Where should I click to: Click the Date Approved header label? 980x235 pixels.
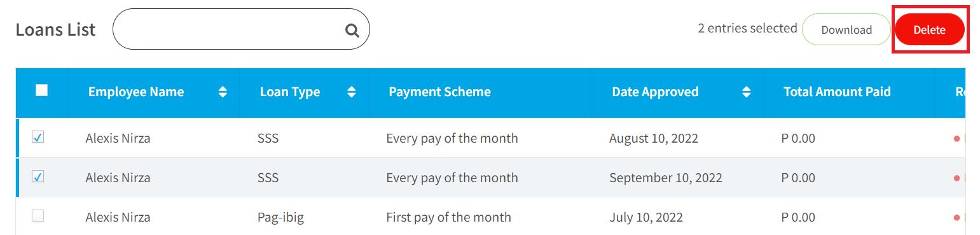[655, 92]
